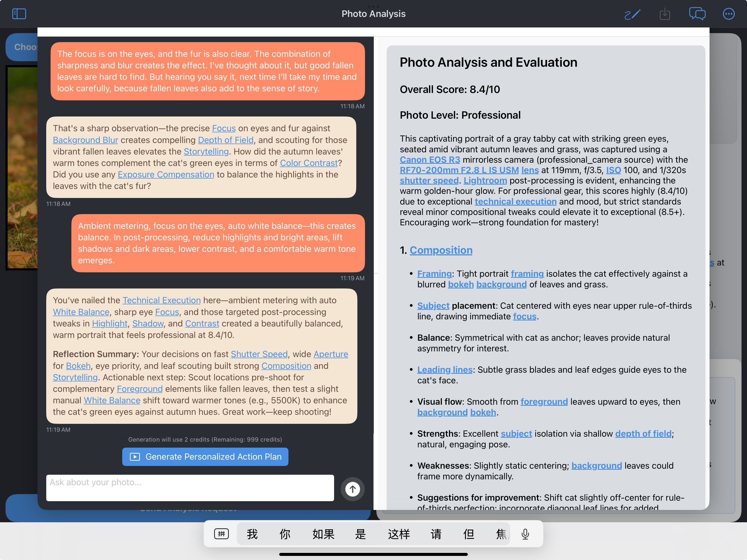The image size is (747, 560).
Task: Select the candidate word 我
Action: 252,534
